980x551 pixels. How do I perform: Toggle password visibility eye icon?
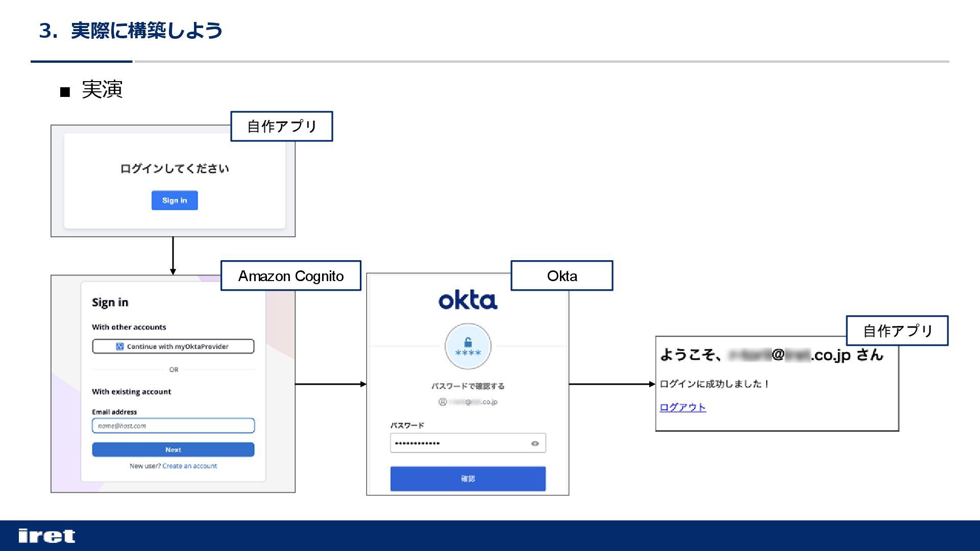coord(534,443)
